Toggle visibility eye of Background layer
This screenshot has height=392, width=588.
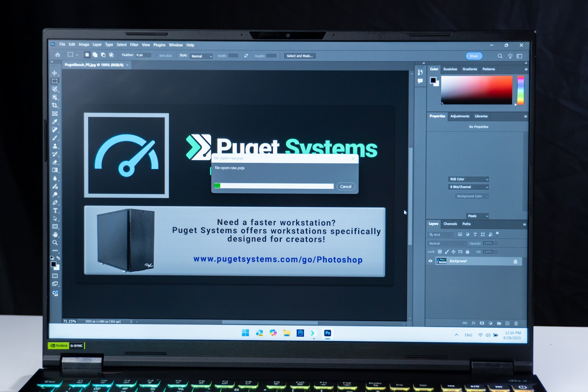click(x=430, y=261)
